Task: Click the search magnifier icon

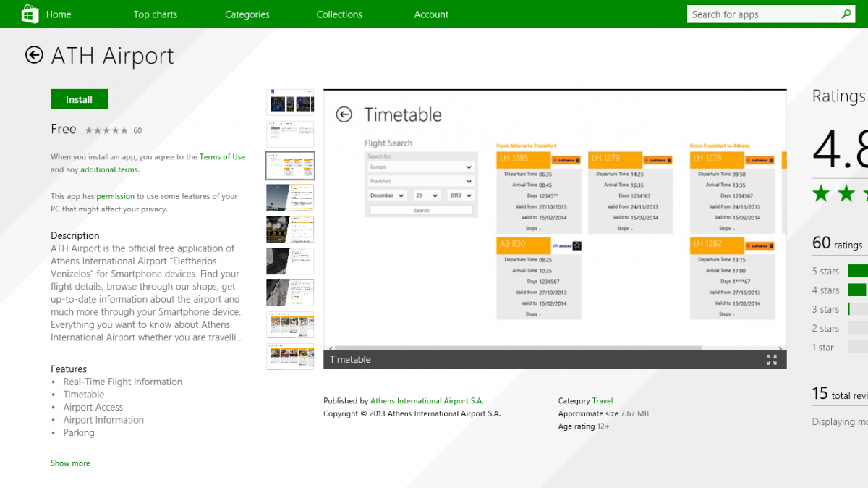Action: [x=846, y=14]
